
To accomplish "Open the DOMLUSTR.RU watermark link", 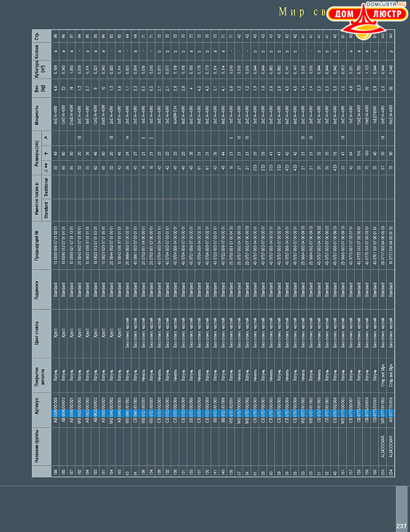I will click(x=388, y=4).
